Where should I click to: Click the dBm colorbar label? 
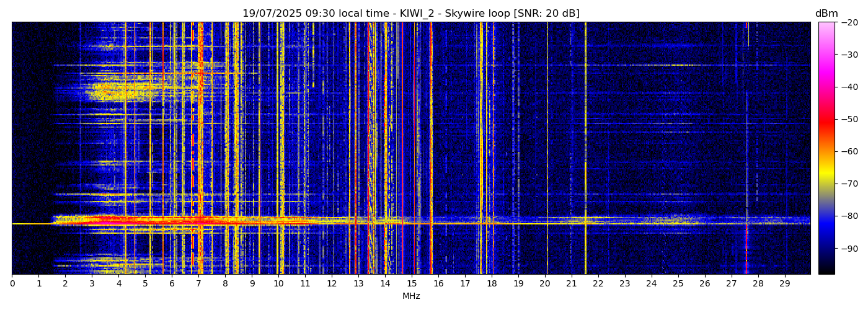(826, 14)
